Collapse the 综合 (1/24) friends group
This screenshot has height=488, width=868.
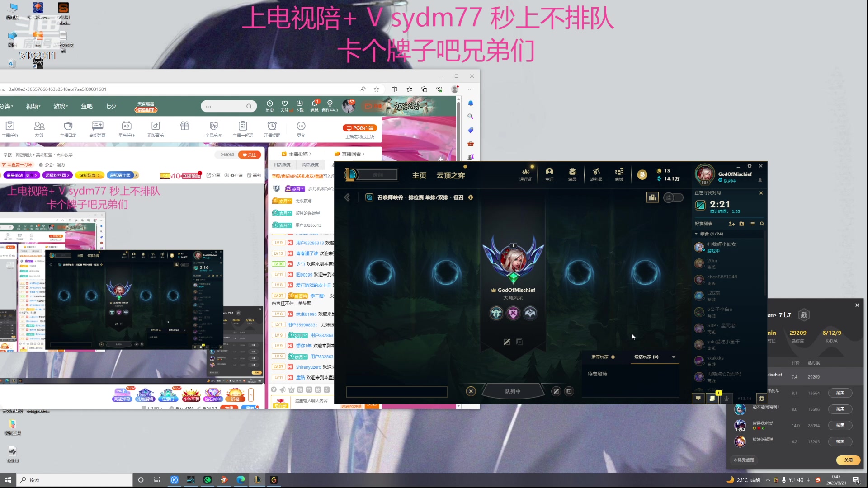coord(697,234)
